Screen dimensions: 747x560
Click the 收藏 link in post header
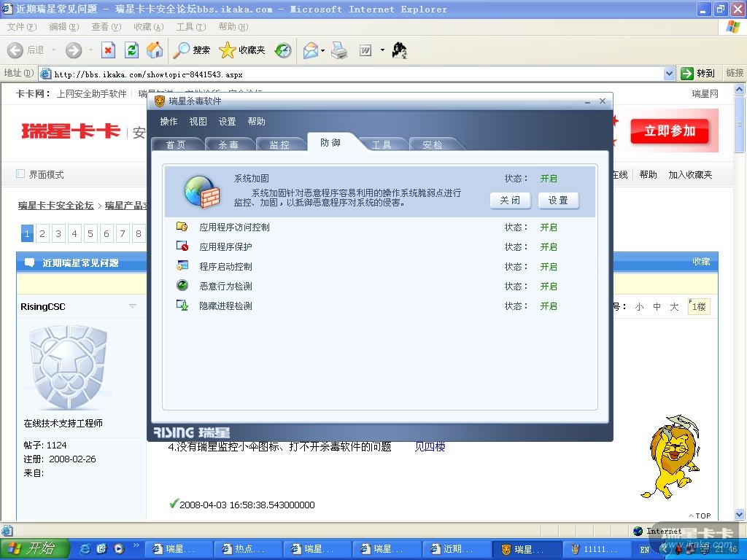(x=701, y=262)
